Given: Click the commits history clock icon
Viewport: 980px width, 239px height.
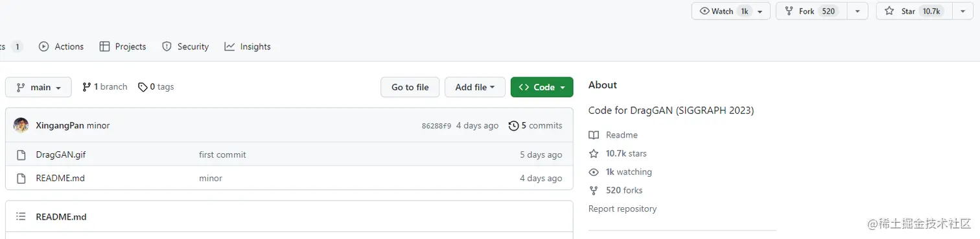Looking at the screenshot, I should (x=514, y=126).
